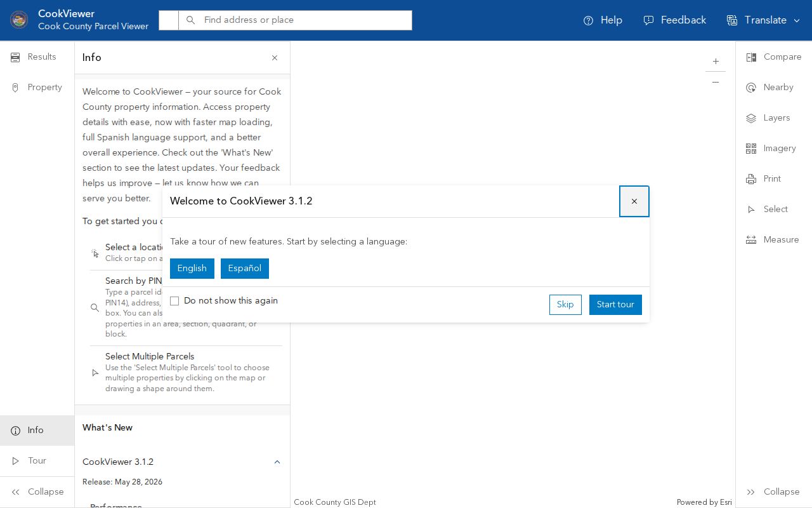This screenshot has height=508, width=812.
Task: Open the Nearby tool
Action: 774,88
